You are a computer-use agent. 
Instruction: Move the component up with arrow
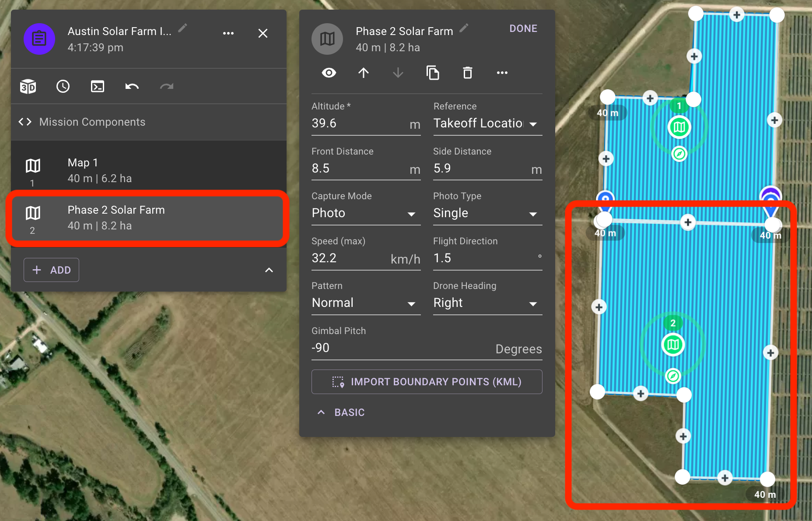tap(364, 73)
